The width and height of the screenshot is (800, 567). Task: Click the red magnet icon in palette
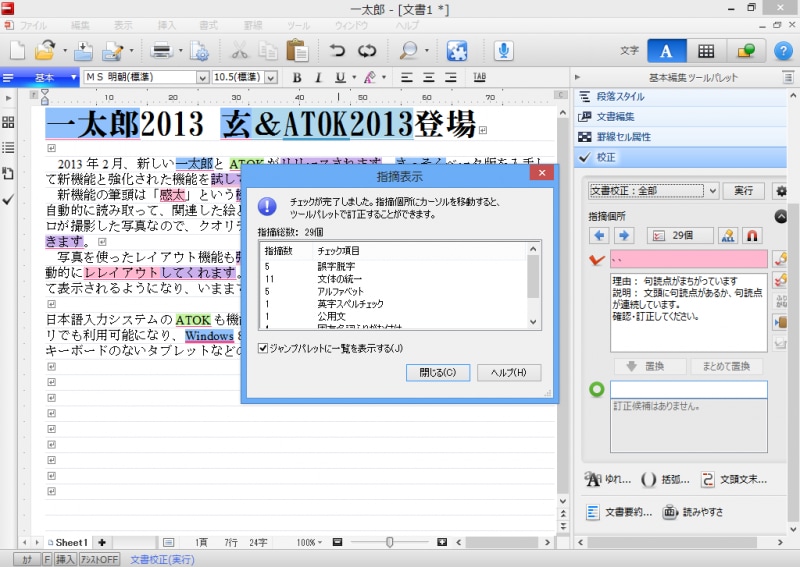(752, 235)
